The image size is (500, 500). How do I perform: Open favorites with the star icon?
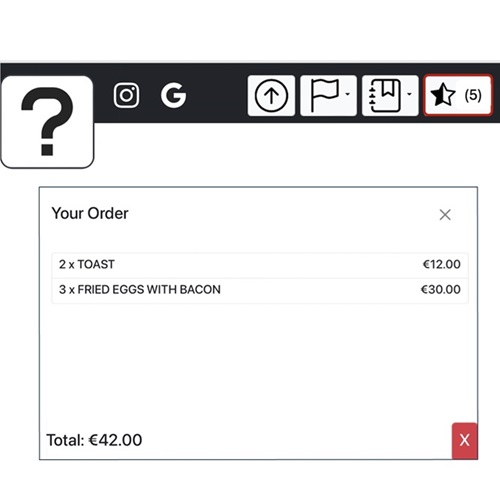pyautogui.click(x=443, y=95)
